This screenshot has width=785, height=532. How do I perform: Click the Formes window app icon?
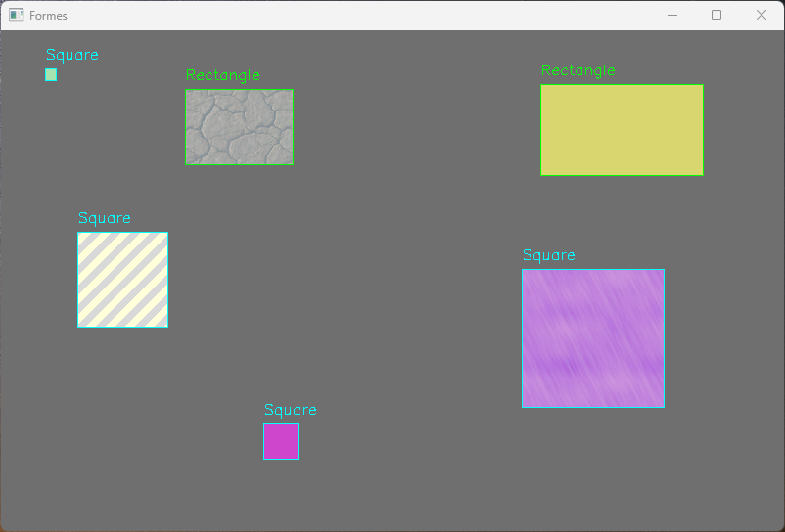click(16, 15)
